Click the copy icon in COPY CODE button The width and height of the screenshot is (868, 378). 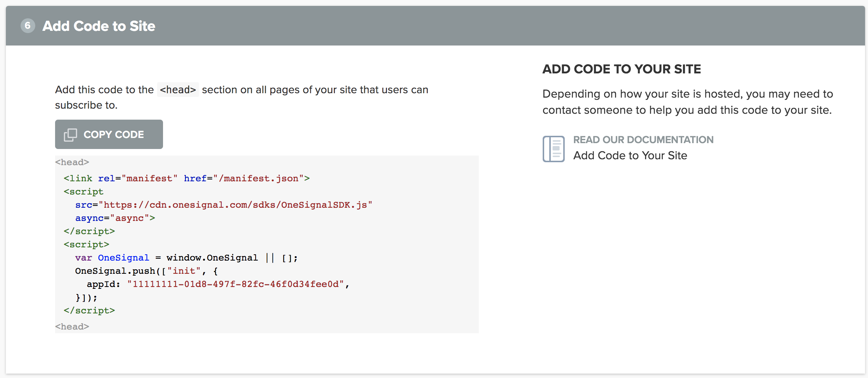click(x=70, y=135)
